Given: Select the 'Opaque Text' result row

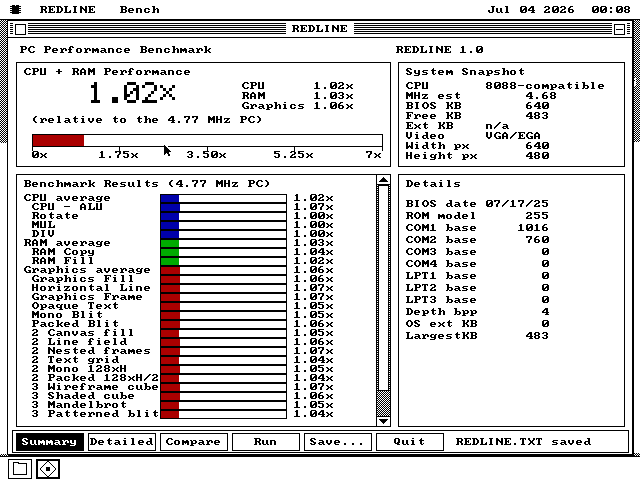Looking at the screenshot, I should click(178, 306).
